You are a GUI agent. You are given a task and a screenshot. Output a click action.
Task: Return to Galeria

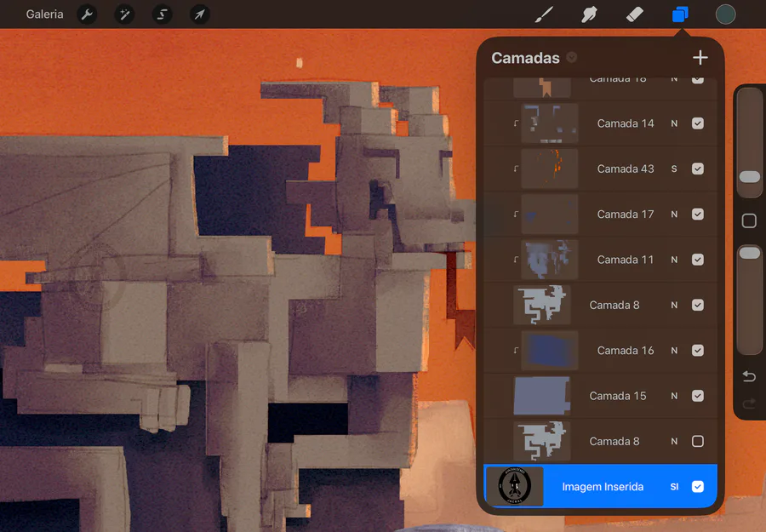click(44, 14)
